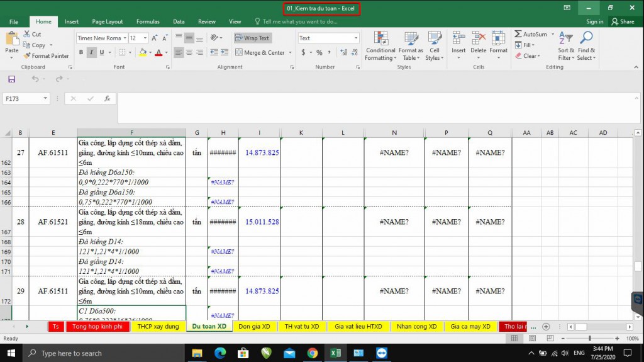Click the Copy icon

pyautogui.click(x=26, y=45)
